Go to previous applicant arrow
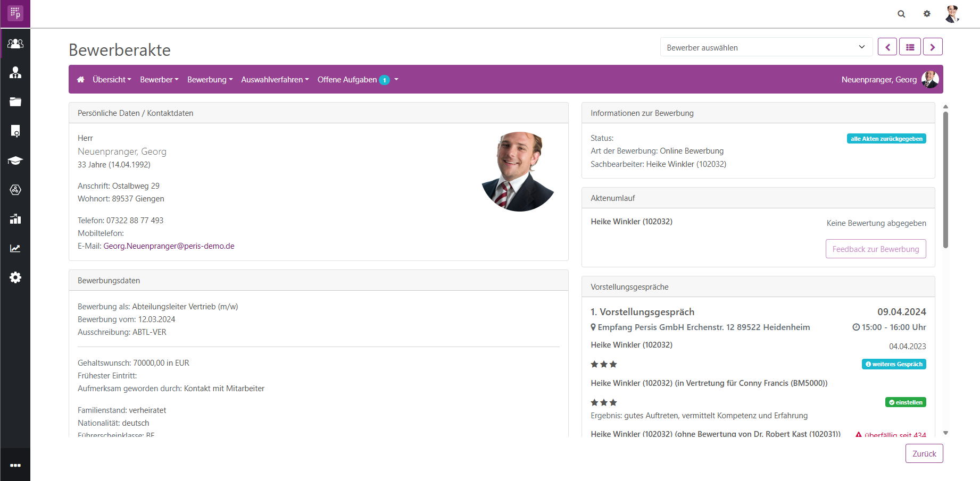The image size is (980, 481). click(887, 47)
